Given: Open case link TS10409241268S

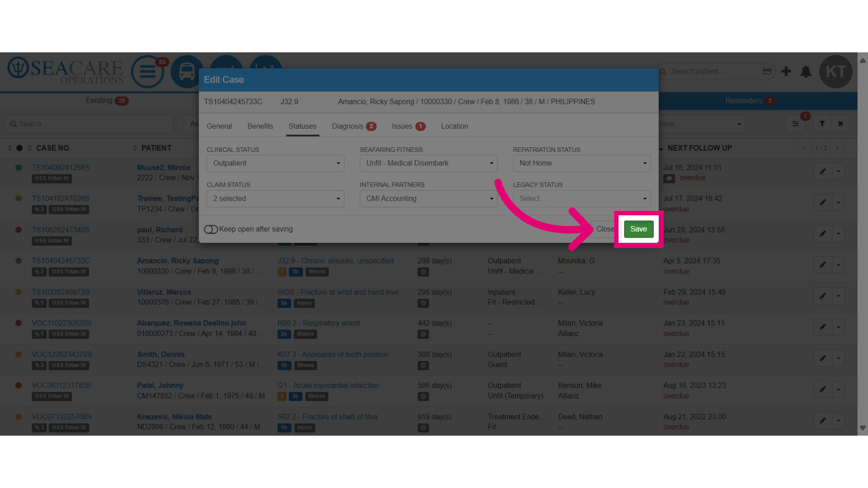Looking at the screenshot, I should 61,168.
